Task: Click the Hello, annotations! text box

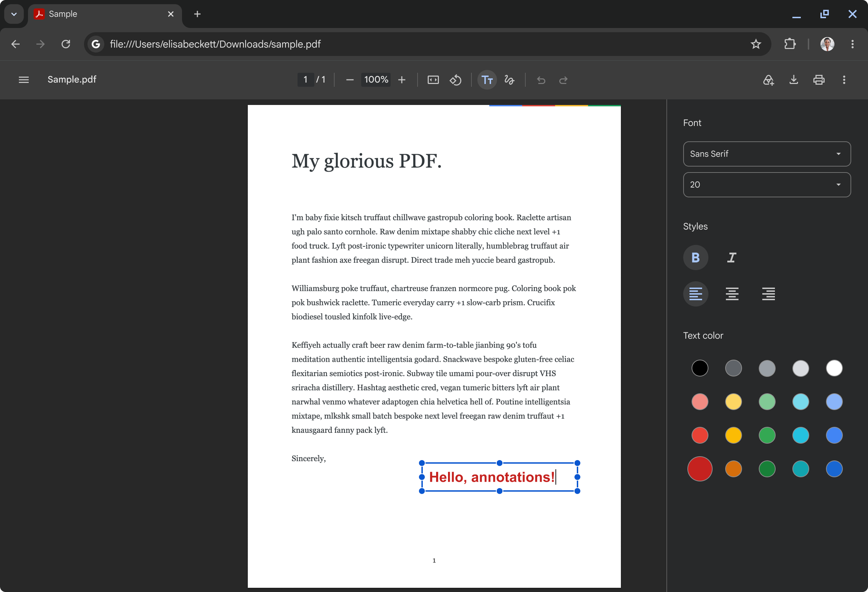Action: pos(499,477)
